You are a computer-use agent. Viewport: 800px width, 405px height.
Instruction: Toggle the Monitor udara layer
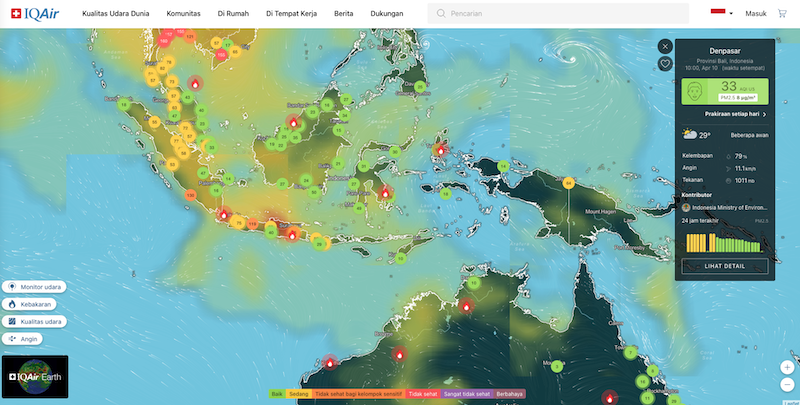(34, 287)
